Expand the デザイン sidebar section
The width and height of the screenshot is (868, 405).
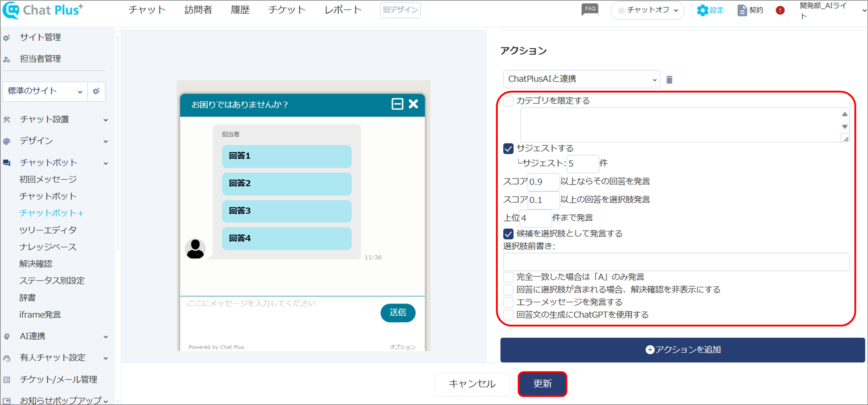pyautogui.click(x=105, y=141)
